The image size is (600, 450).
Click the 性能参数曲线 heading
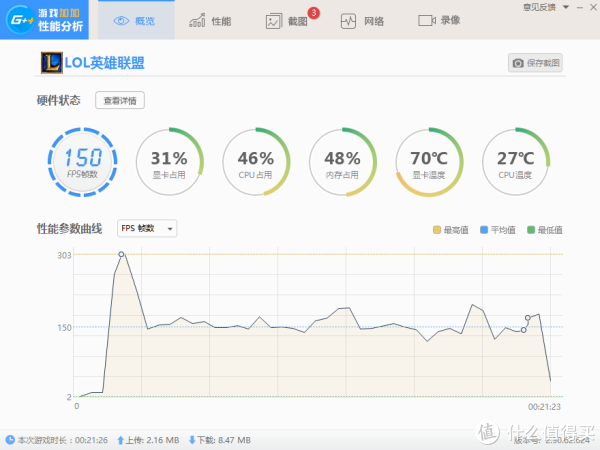69,228
